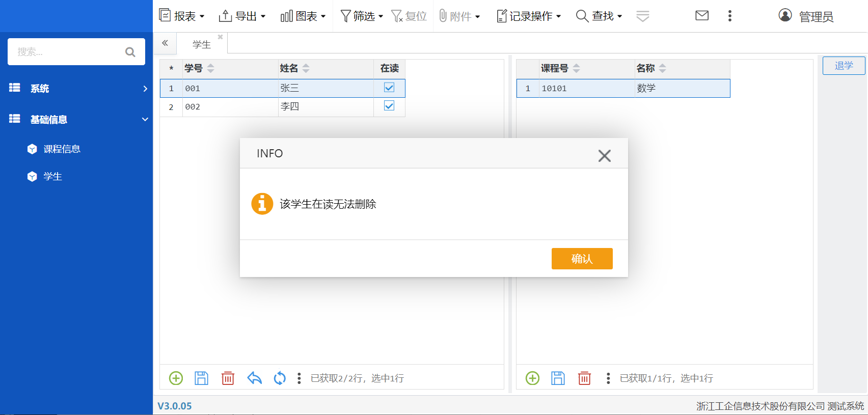Click the undo arrow icon in student grid
Viewport: 868px width, 415px height.
click(x=254, y=378)
